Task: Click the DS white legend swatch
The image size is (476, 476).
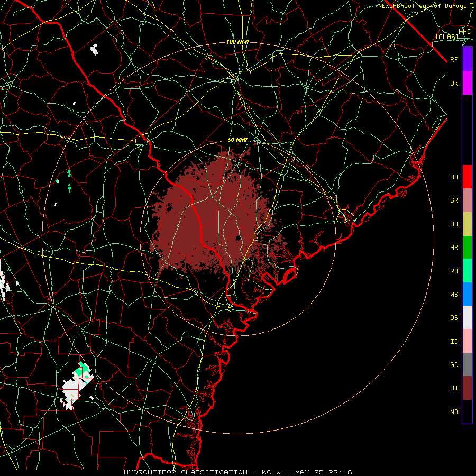Action: click(467, 317)
